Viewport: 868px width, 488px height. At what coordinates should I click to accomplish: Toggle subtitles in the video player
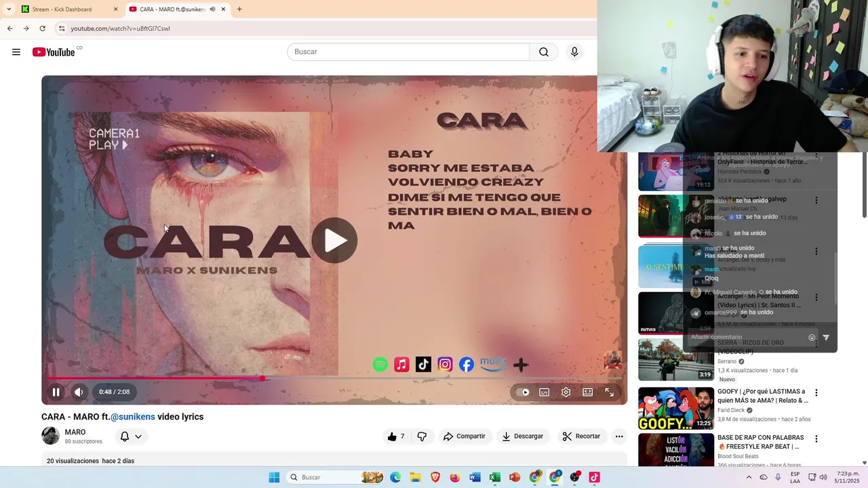pyautogui.click(x=545, y=392)
